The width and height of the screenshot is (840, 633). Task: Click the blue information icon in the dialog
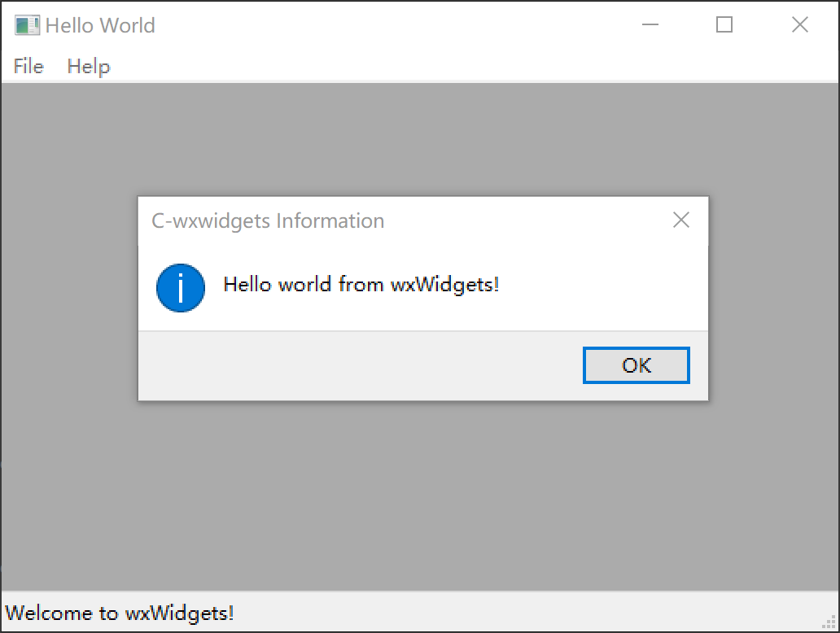point(179,288)
